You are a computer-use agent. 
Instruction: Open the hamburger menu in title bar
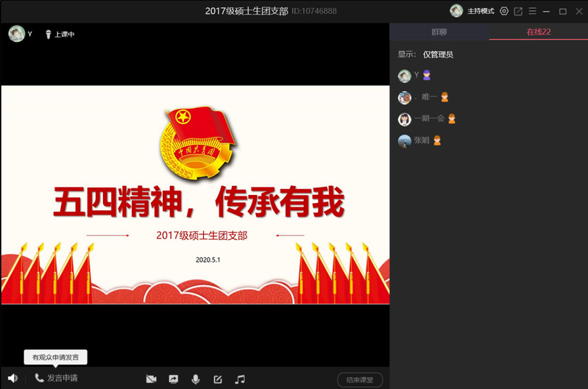tap(532, 11)
